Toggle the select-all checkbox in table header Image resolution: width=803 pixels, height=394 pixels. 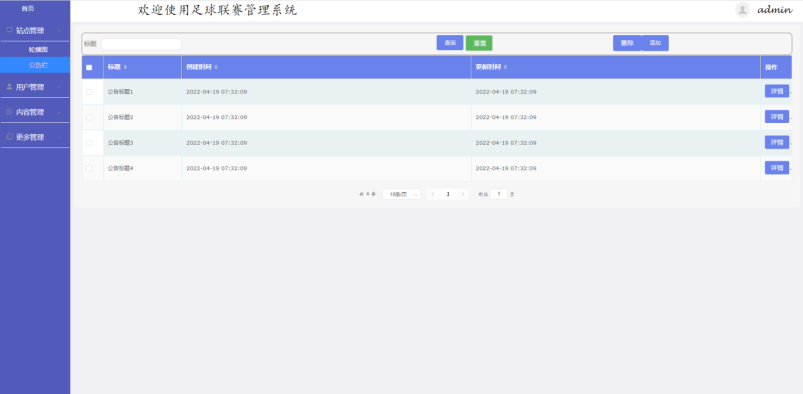pos(89,68)
